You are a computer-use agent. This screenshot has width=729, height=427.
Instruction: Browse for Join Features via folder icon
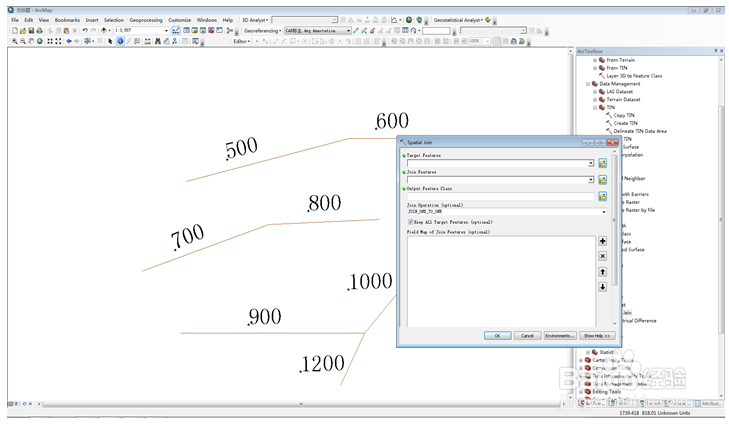(603, 180)
